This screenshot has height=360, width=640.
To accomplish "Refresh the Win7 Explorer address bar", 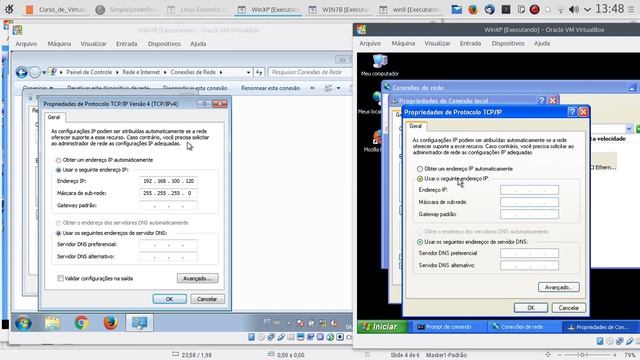I will point(259,72).
